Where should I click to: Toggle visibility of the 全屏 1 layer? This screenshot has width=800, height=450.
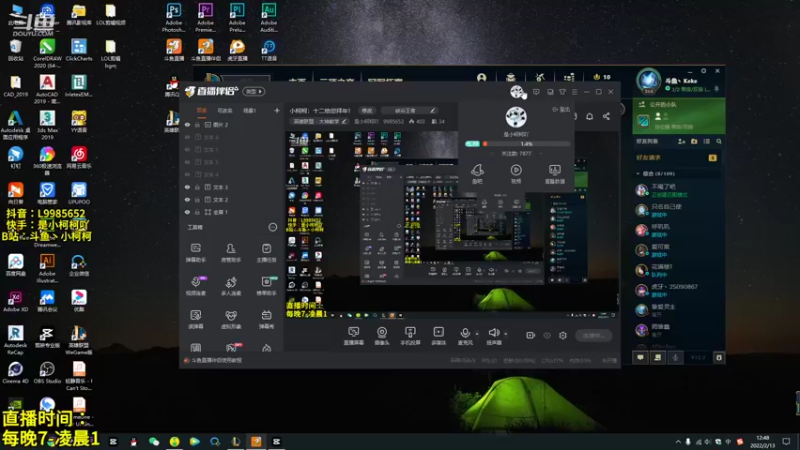tap(187, 212)
